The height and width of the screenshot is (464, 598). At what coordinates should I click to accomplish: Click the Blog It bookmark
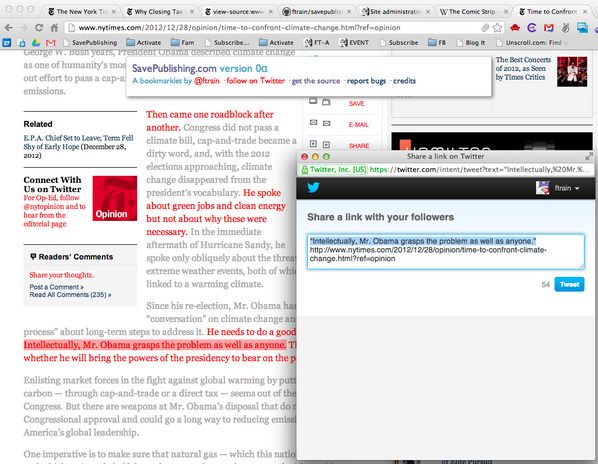coord(471,43)
